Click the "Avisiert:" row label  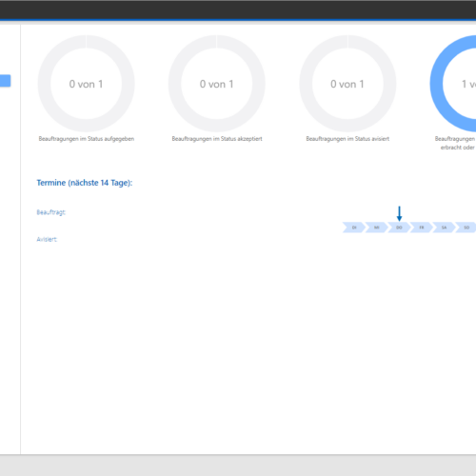coord(47,239)
